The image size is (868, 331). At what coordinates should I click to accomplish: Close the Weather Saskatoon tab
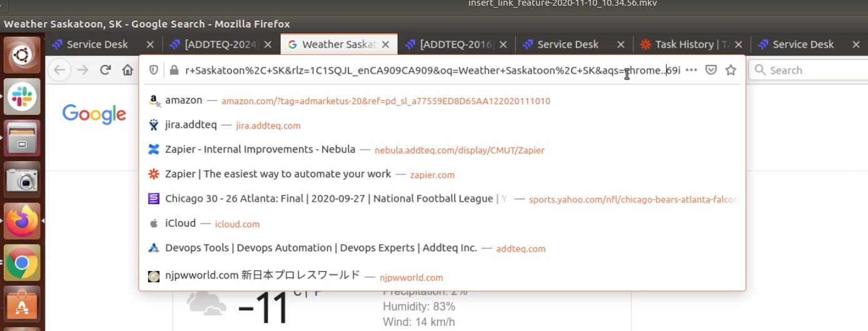(386, 44)
